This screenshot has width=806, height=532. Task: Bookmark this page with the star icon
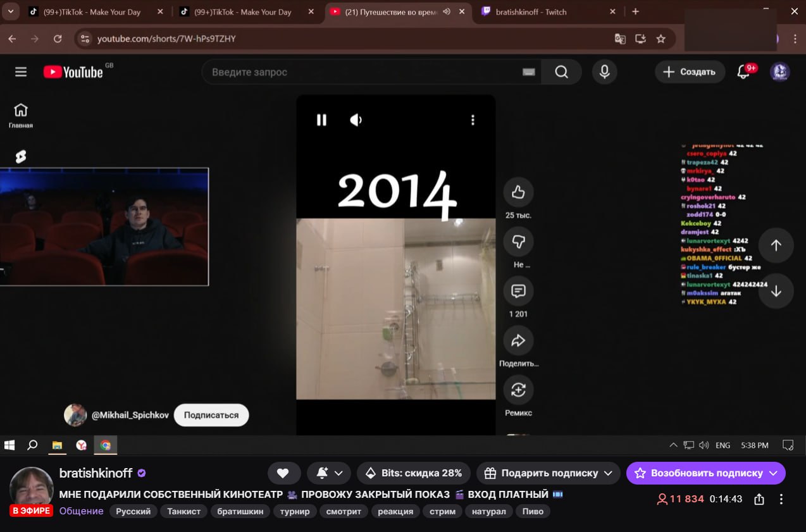[661, 39]
